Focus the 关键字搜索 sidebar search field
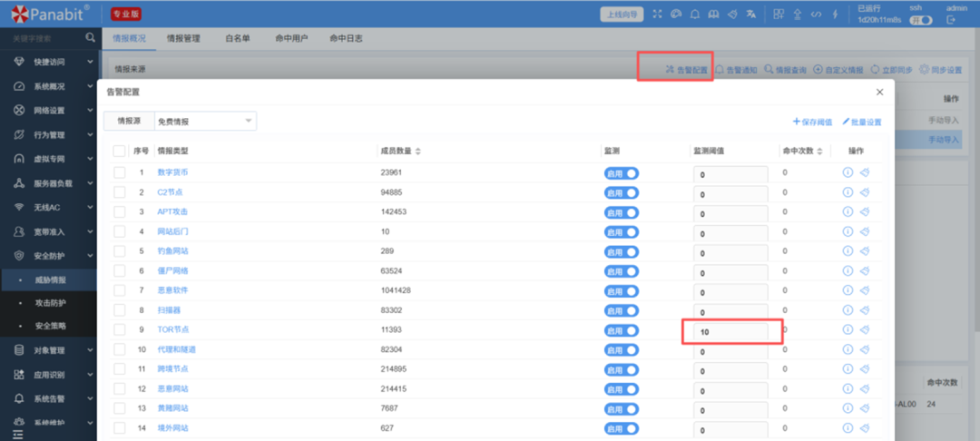The height and width of the screenshot is (441, 980). pos(44,39)
